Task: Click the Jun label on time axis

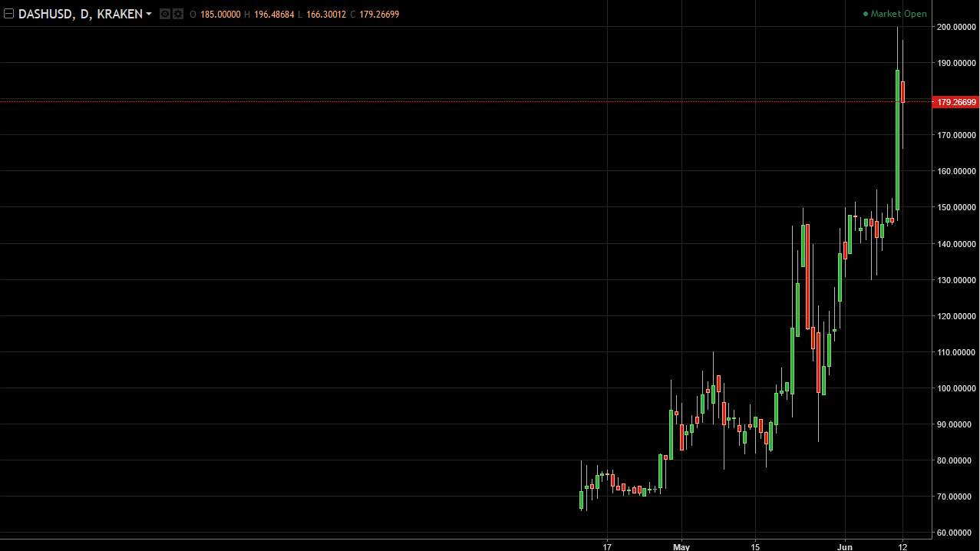Action: point(844,547)
